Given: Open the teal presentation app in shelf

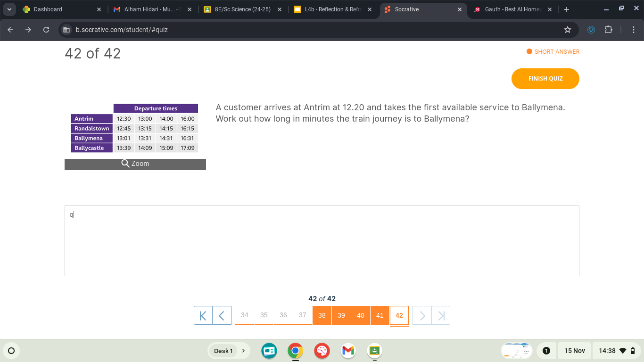Looking at the screenshot, I should pyautogui.click(x=269, y=351).
